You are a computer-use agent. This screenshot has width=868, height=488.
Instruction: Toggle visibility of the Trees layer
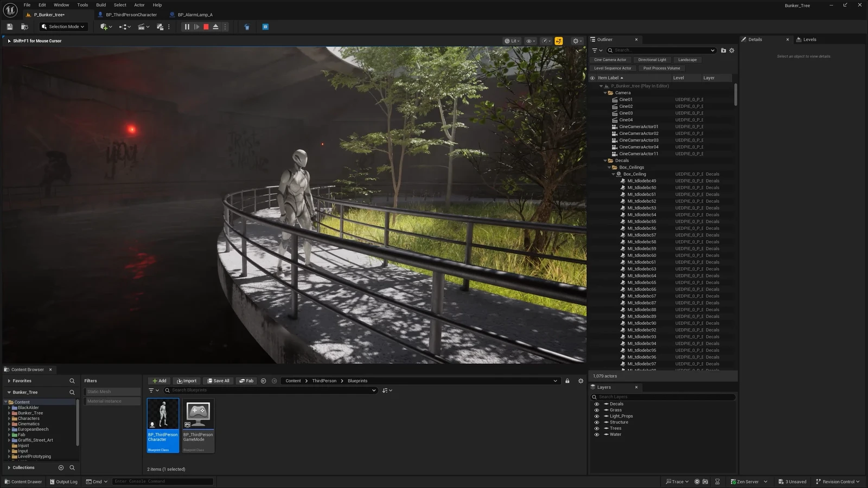(x=597, y=428)
